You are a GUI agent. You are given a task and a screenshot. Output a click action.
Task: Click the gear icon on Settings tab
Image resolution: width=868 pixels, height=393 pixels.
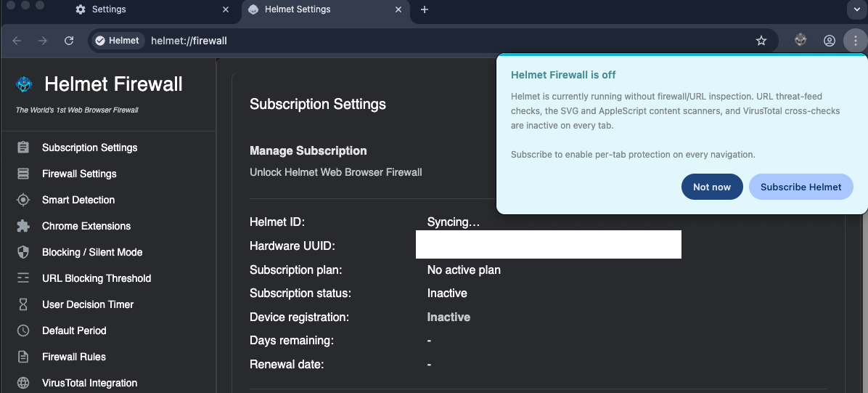click(81, 9)
